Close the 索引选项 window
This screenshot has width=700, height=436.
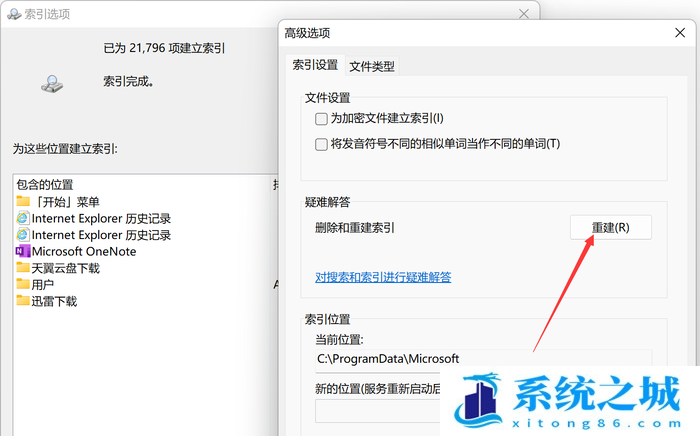pos(524,14)
